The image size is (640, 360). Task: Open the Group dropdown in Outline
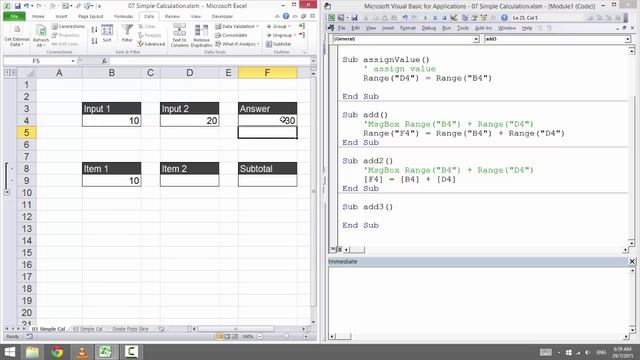278,27
